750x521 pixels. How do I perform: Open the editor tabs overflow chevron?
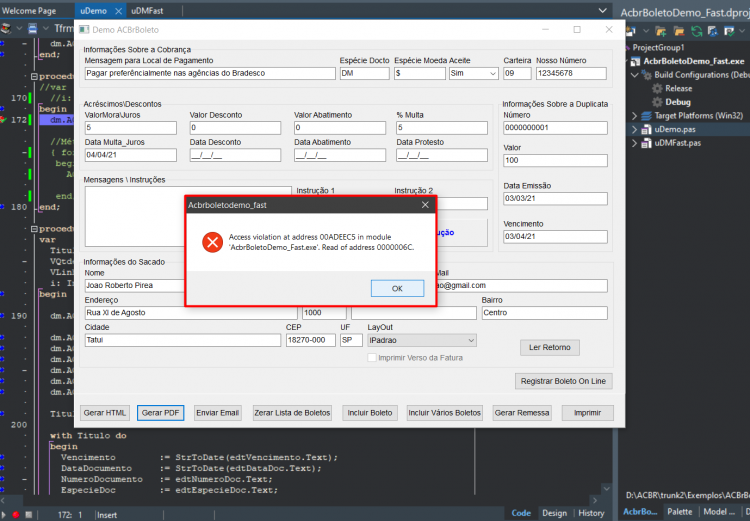603,10
